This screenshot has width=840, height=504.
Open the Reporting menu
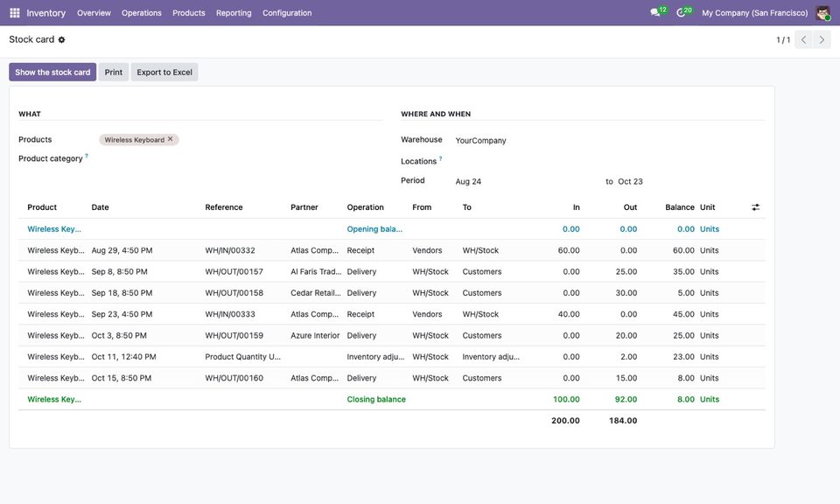[x=234, y=13]
